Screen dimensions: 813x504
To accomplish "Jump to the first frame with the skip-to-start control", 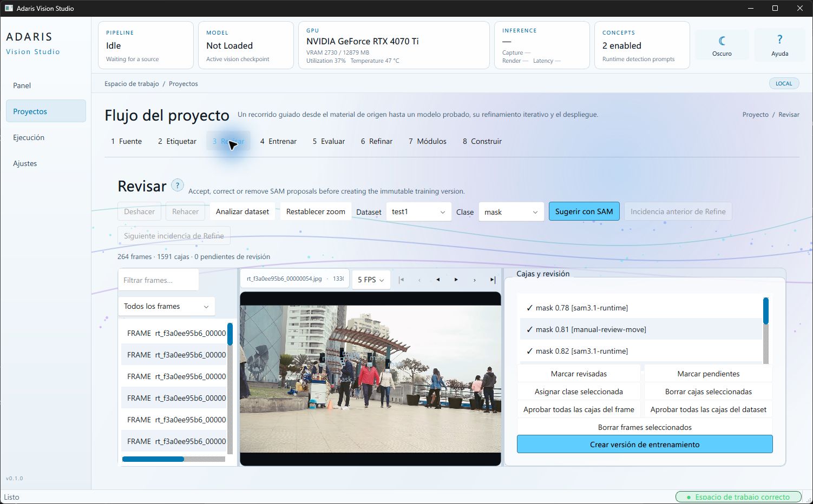I will point(401,280).
